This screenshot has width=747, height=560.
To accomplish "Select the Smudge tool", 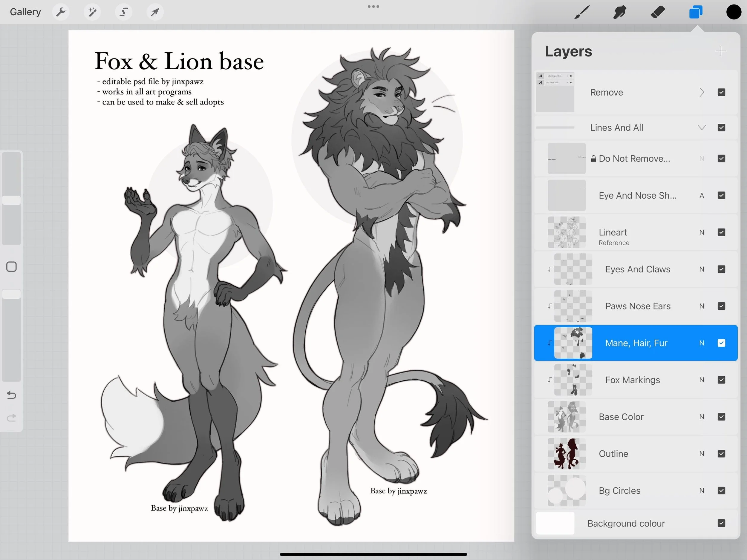I will (x=620, y=12).
